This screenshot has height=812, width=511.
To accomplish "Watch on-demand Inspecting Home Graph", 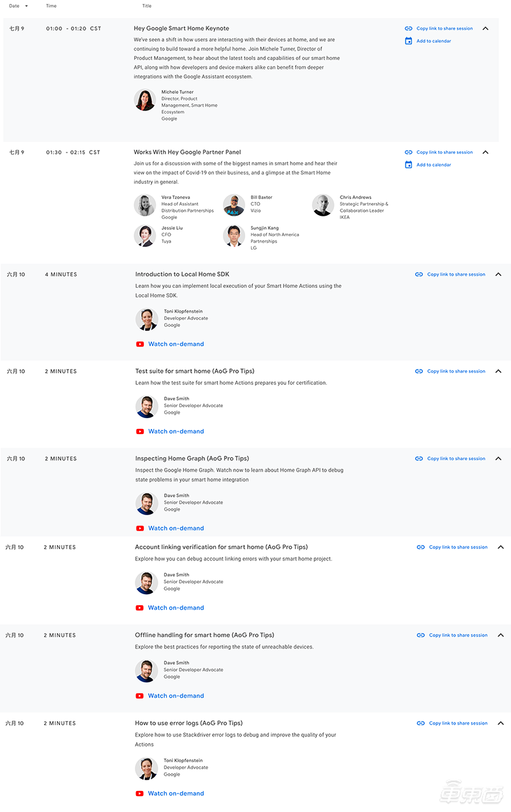I will click(x=176, y=529).
